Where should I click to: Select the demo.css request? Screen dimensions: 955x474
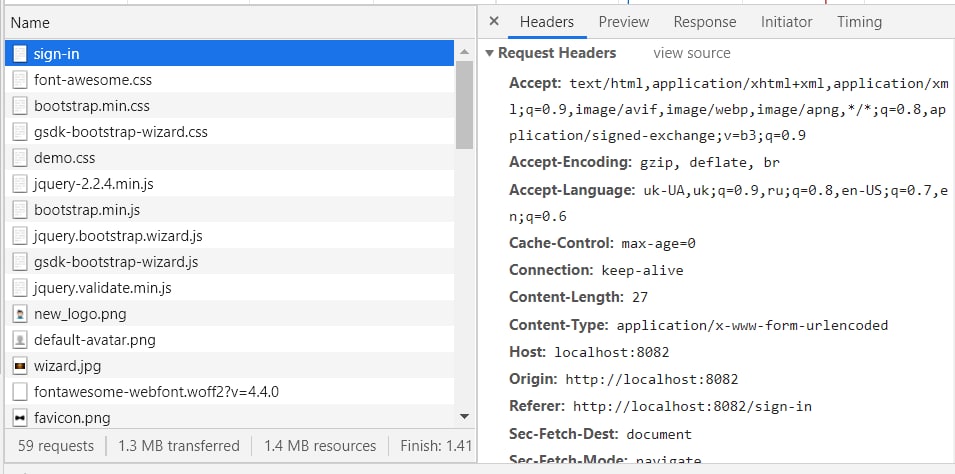[x=64, y=158]
